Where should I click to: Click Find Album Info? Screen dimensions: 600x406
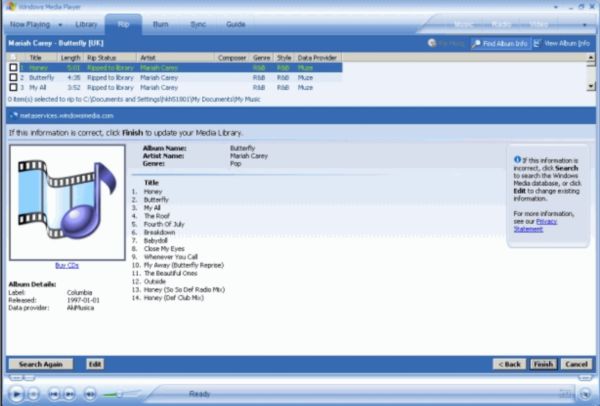tap(501, 44)
